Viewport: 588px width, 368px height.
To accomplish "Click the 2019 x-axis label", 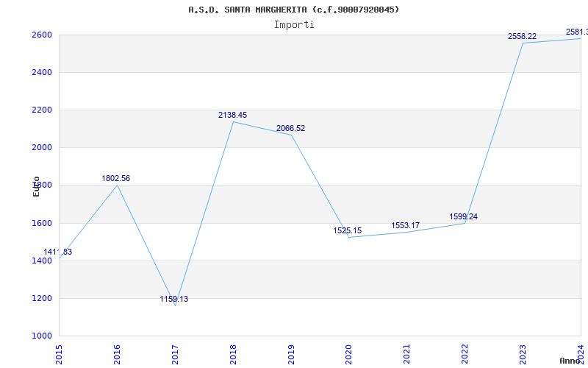I will 291,355.
